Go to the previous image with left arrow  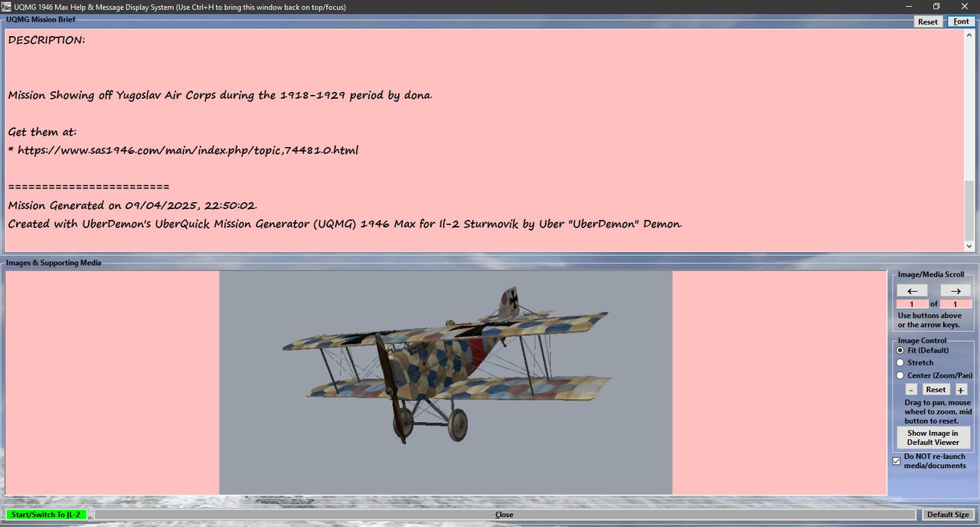[912, 291]
